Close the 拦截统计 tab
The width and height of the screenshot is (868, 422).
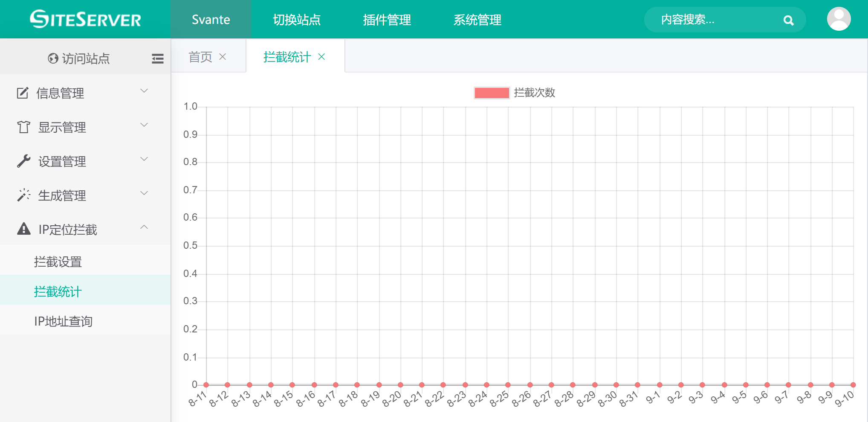click(x=321, y=57)
